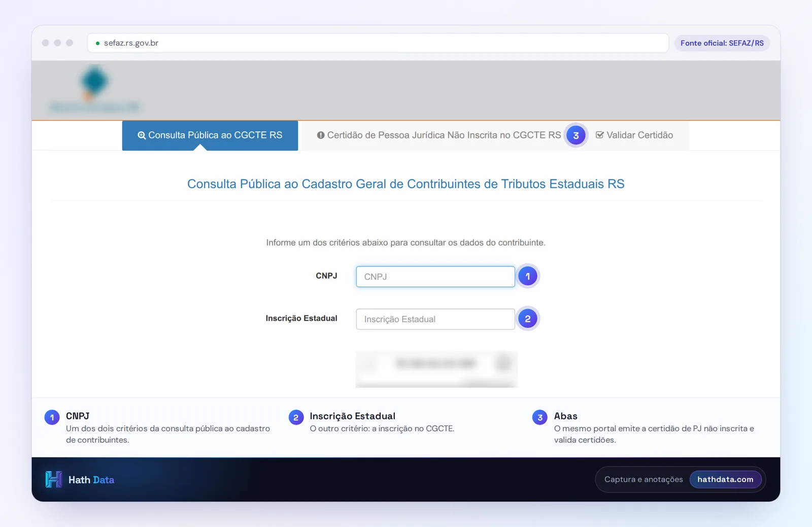Click the blurred captcha widget below the form
Image resolution: width=812 pixels, height=527 pixels.
[436, 369]
